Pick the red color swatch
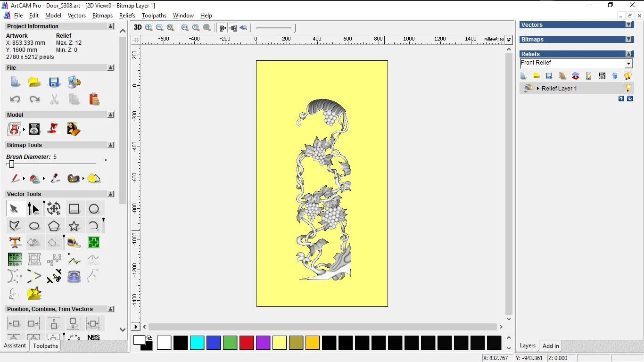This screenshot has height=362, width=644. (247, 343)
